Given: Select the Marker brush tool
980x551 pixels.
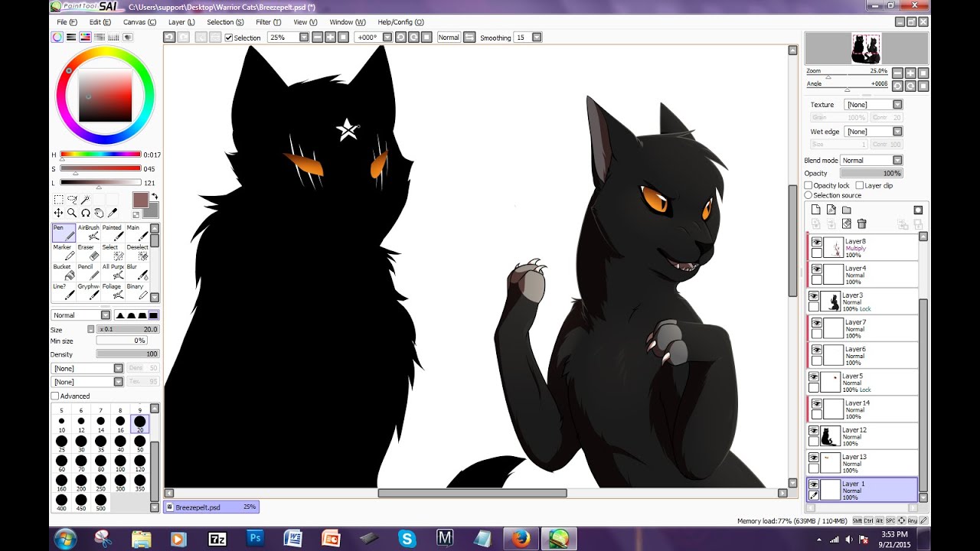Looking at the screenshot, I should pos(64,253).
